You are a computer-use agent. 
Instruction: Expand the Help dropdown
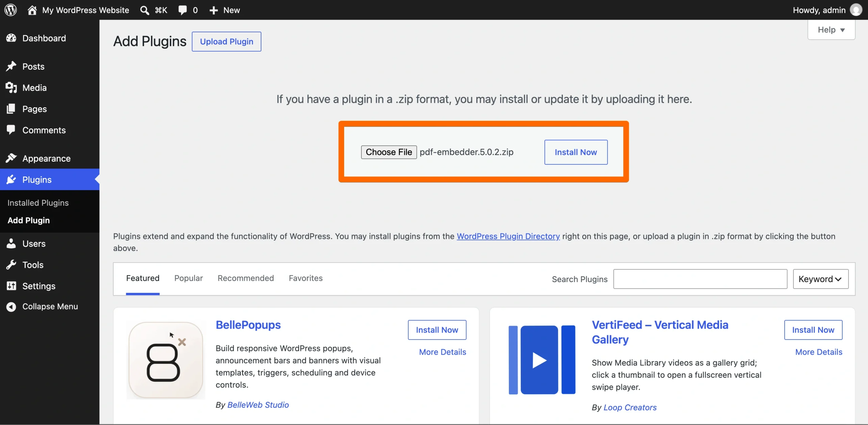tap(831, 30)
